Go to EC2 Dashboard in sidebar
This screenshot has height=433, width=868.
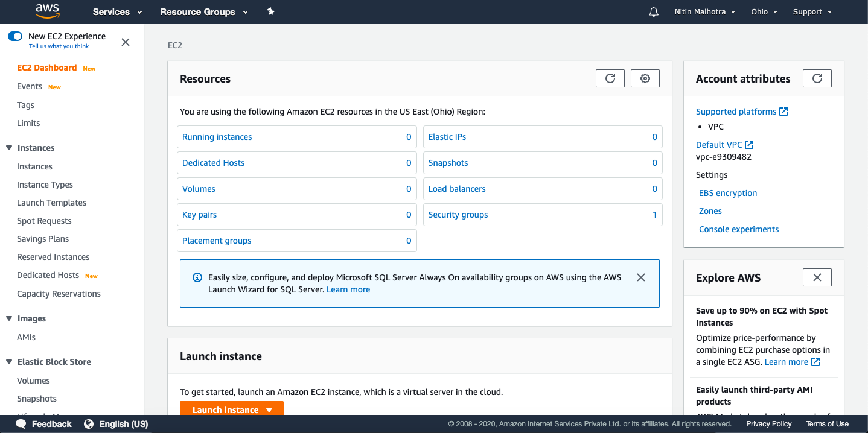coord(47,68)
